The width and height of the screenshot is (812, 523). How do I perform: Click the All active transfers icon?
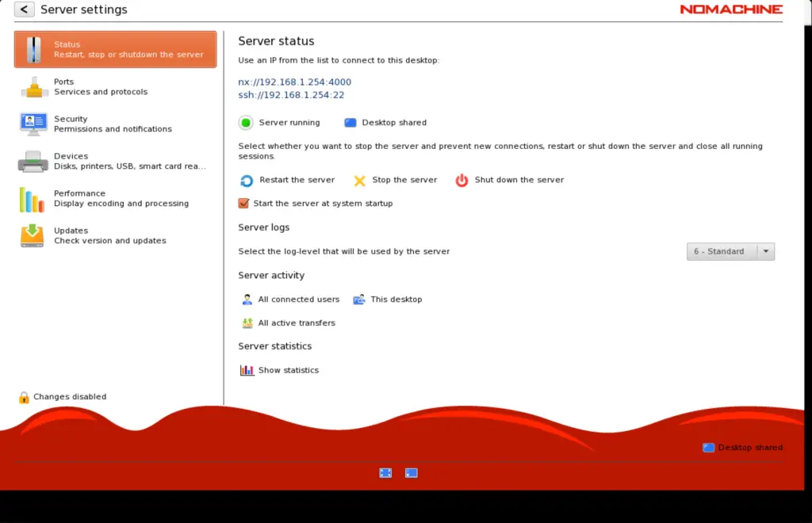click(x=247, y=323)
